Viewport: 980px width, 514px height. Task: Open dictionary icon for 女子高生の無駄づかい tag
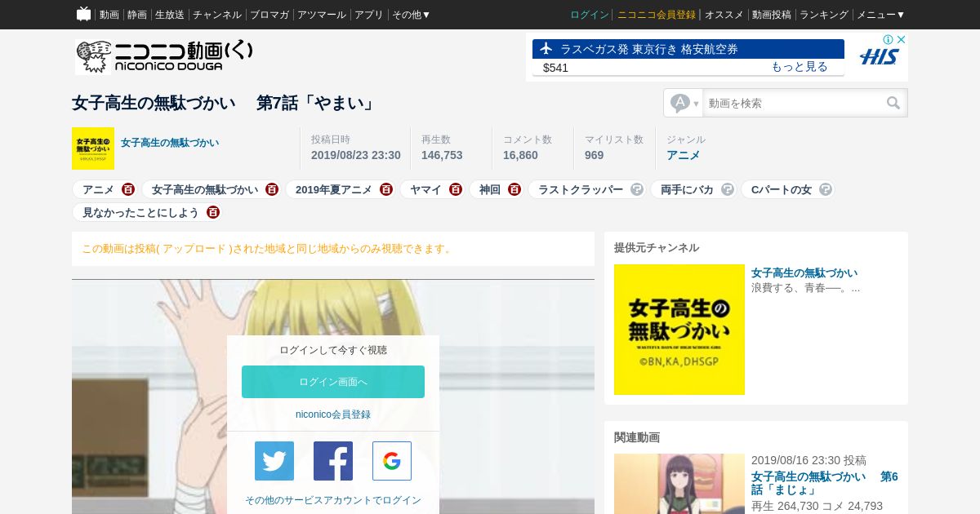(x=272, y=189)
